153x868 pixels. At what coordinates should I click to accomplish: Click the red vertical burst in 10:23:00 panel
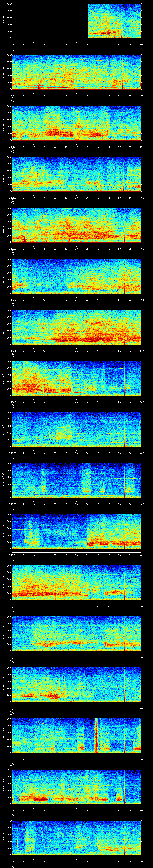96,736
